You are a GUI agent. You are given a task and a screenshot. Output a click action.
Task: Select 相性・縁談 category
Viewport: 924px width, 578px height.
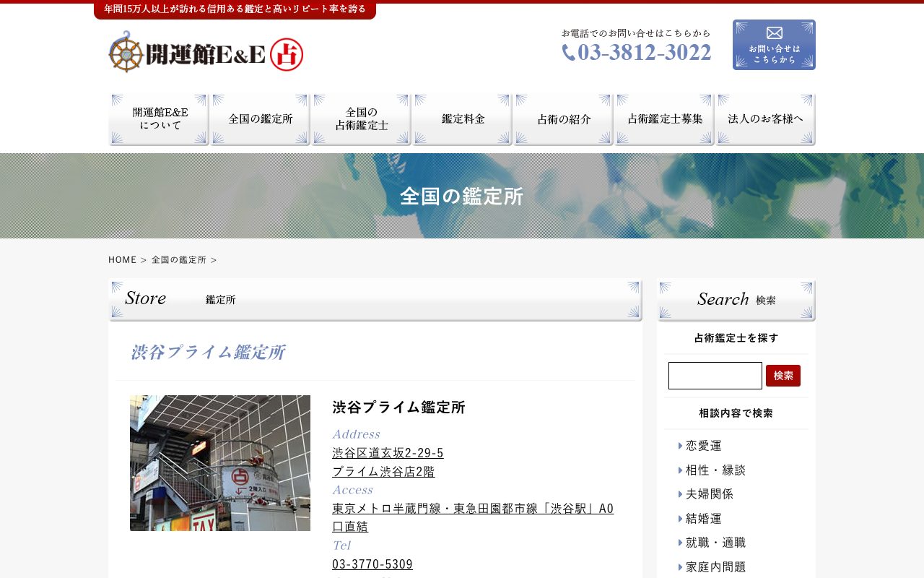pos(715,470)
